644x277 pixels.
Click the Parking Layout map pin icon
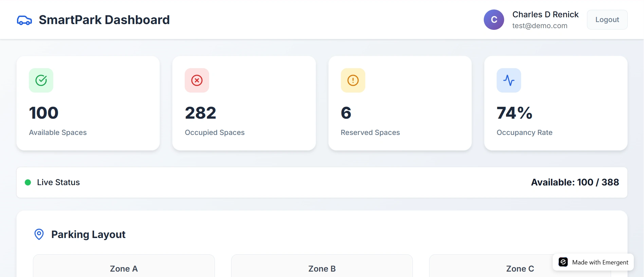[39, 234]
